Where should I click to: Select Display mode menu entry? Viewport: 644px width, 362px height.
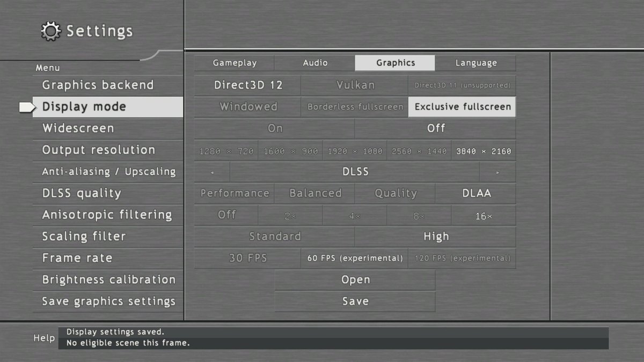tap(108, 107)
